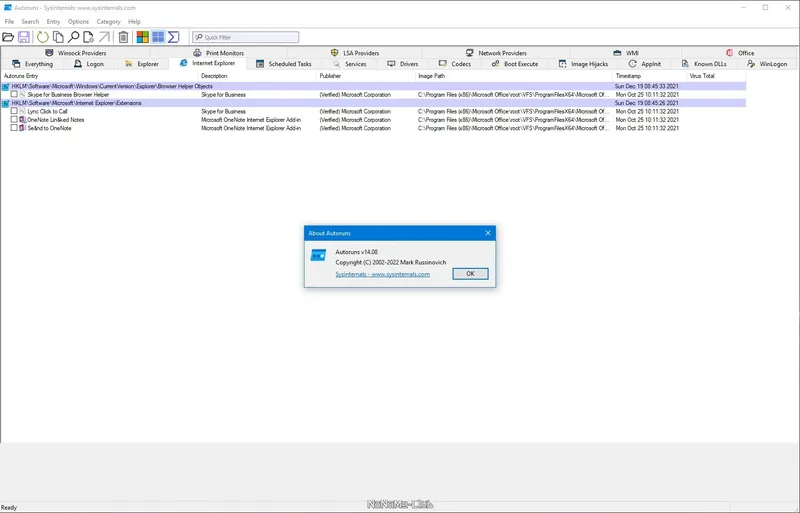800x513 pixels.
Task: Switch to the AppInit tab
Action: (x=644, y=64)
